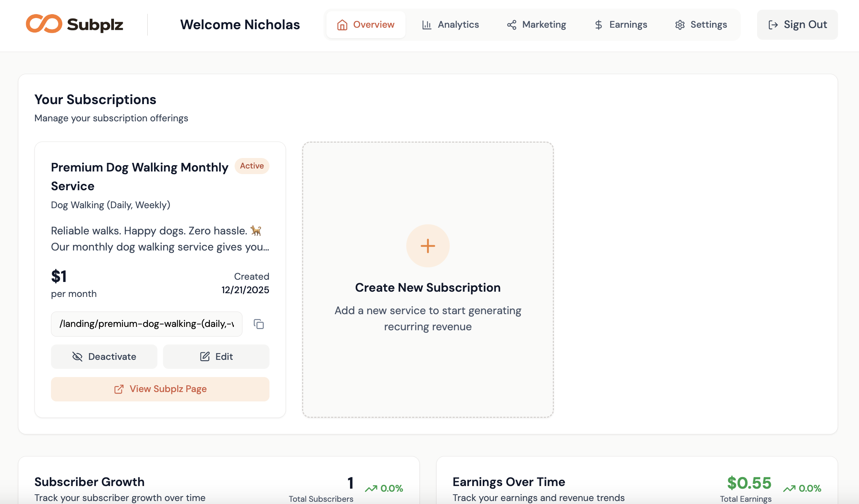
Task: Click the dollar sign icon next to Earnings
Action: pyautogui.click(x=598, y=24)
